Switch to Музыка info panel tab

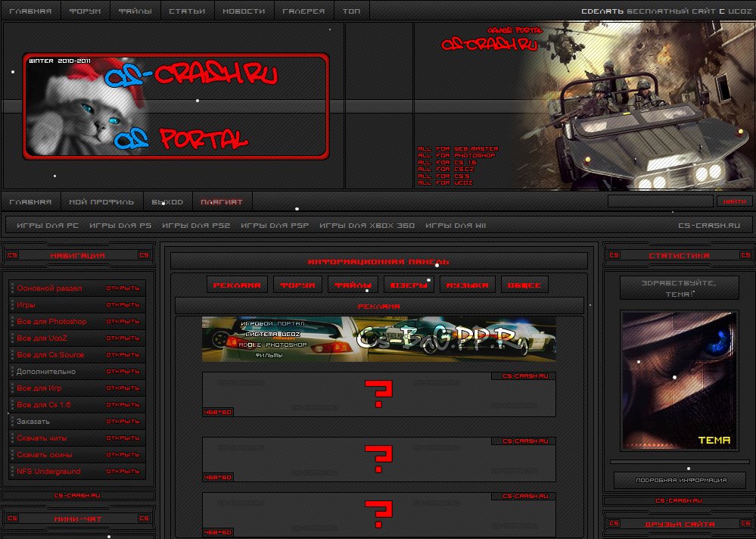467,285
